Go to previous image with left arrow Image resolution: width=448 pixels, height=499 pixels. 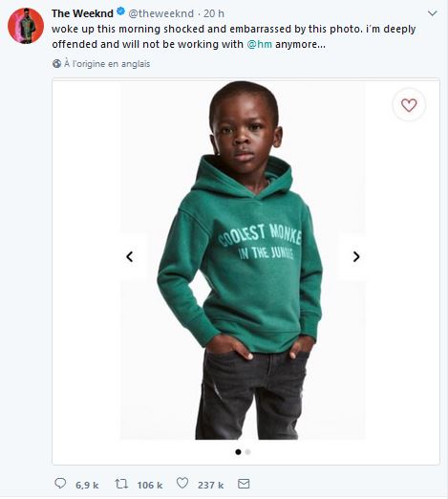(129, 256)
